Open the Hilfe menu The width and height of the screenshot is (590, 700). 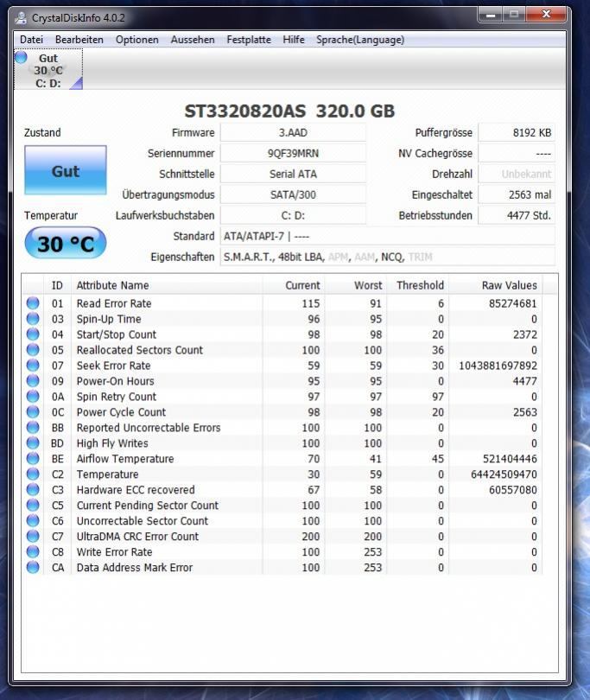pyautogui.click(x=294, y=40)
